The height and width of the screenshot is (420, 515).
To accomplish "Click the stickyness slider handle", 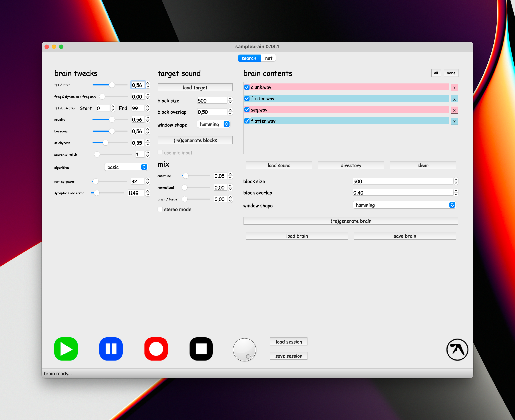I will point(105,143).
